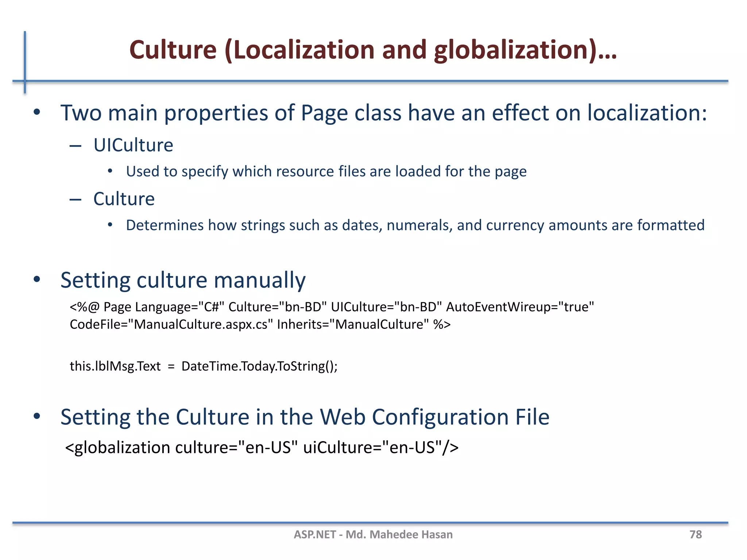Click the slide title 'Culture (Localization and globalization)...'
747x560 pixels.
click(373, 50)
